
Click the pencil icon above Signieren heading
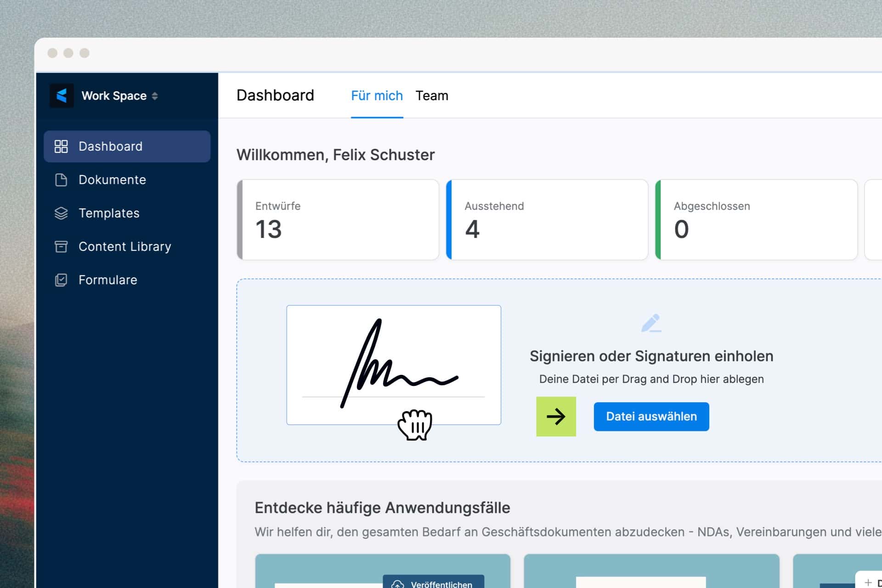pyautogui.click(x=652, y=323)
